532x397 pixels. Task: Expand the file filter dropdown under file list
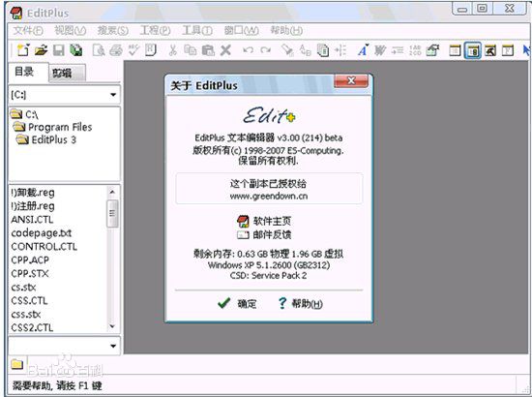tap(65, 346)
